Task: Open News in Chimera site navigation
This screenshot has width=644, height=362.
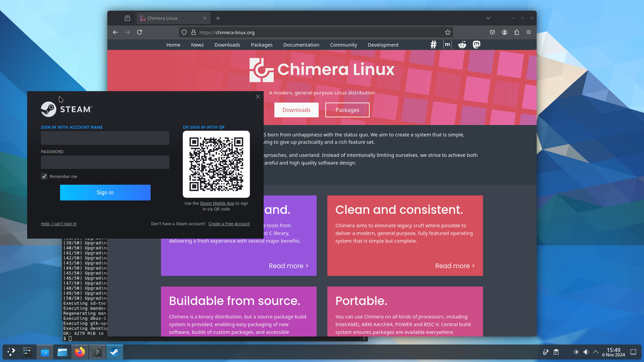Action: click(198, 45)
